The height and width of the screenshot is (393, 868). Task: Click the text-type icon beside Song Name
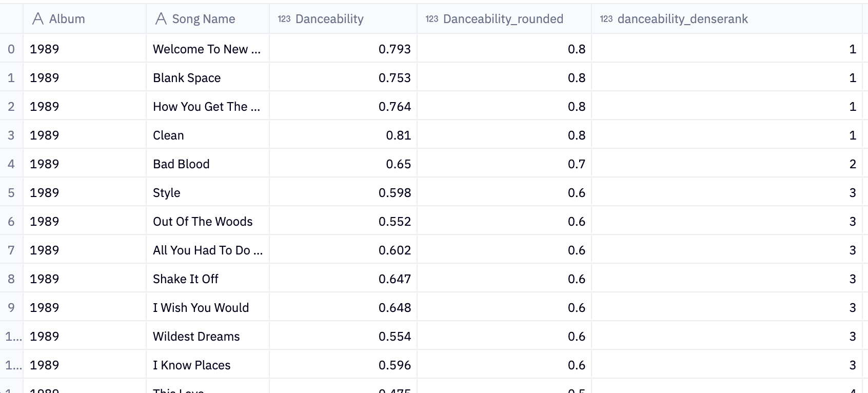tap(161, 19)
